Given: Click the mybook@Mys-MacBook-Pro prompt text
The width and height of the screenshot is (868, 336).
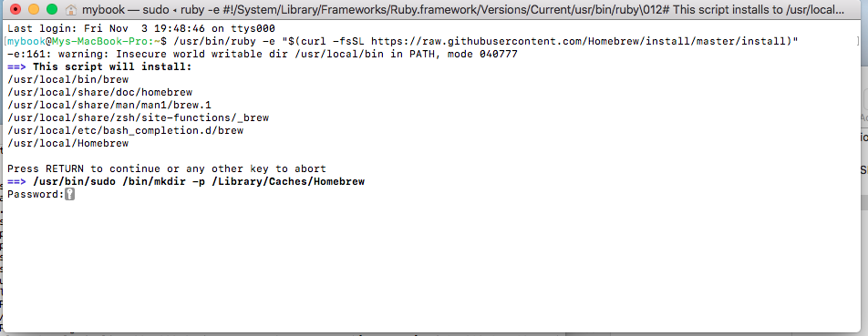Looking at the screenshot, I should click(x=81, y=42).
